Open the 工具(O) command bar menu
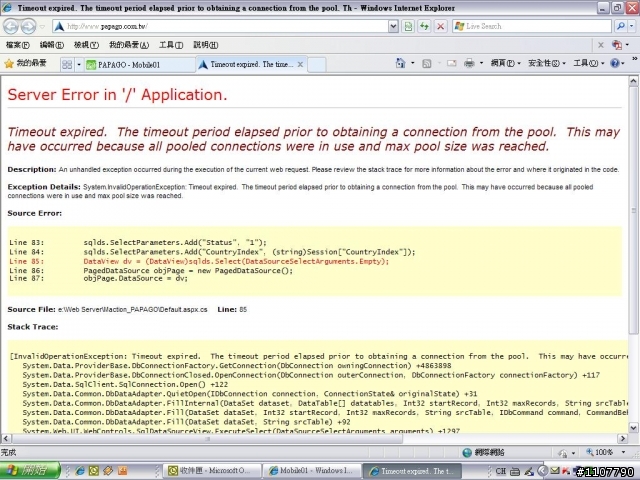This screenshot has width=640, height=480. (x=589, y=63)
